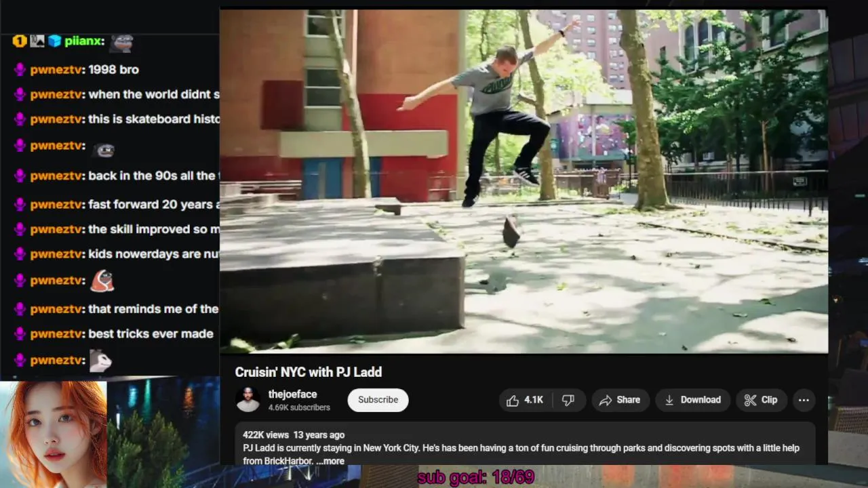This screenshot has width=868, height=488.
Task: Click message 'the skill improved so m'
Action: (x=154, y=230)
